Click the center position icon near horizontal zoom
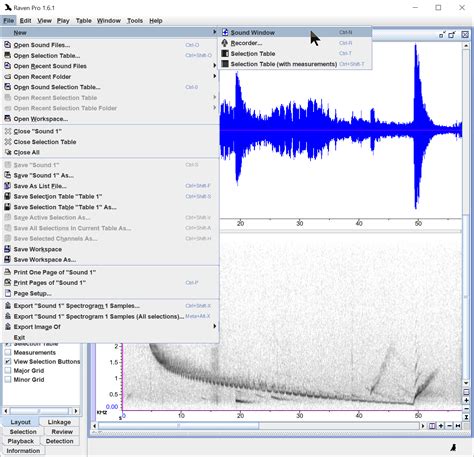The width and height of the screenshot is (474, 457). click(x=432, y=426)
